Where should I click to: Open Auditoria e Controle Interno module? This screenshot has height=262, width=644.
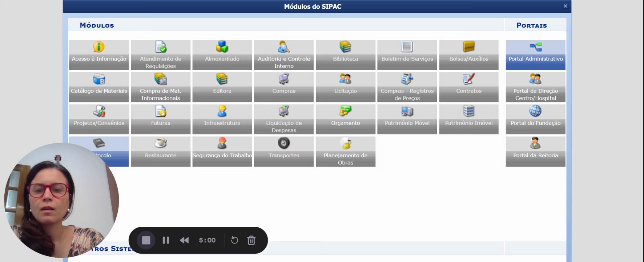point(284,55)
